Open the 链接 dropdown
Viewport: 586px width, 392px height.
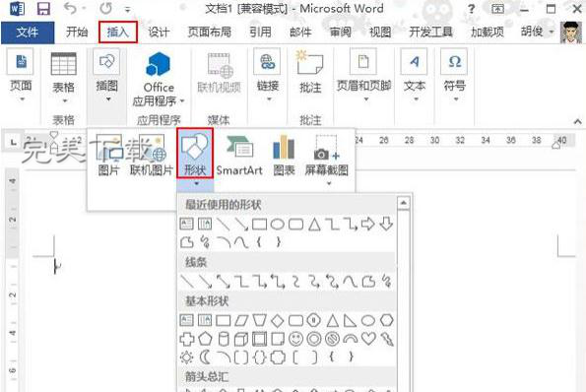coord(268,75)
